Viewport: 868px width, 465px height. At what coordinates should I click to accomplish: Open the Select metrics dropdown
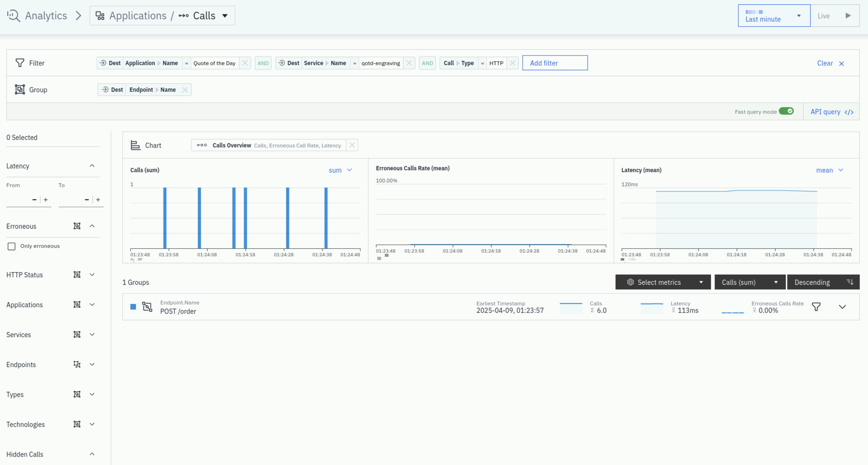(x=663, y=282)
